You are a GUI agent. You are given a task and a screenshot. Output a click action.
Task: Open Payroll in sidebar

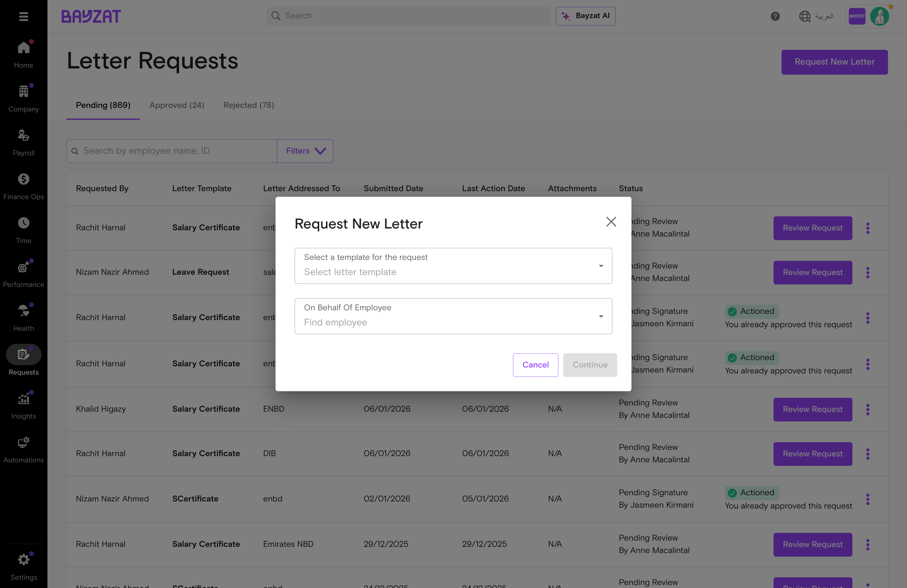[24, 143]
